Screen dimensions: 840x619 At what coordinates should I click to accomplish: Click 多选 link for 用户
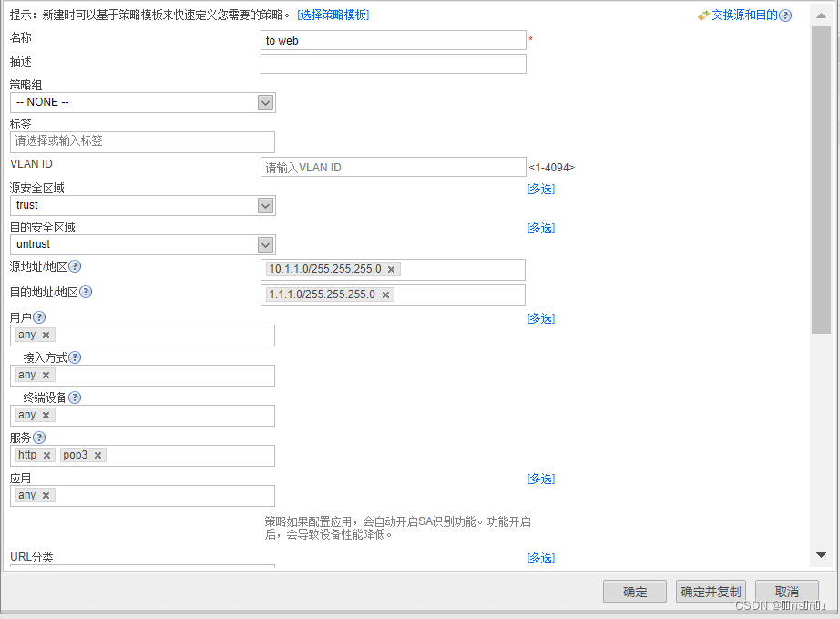540,318
